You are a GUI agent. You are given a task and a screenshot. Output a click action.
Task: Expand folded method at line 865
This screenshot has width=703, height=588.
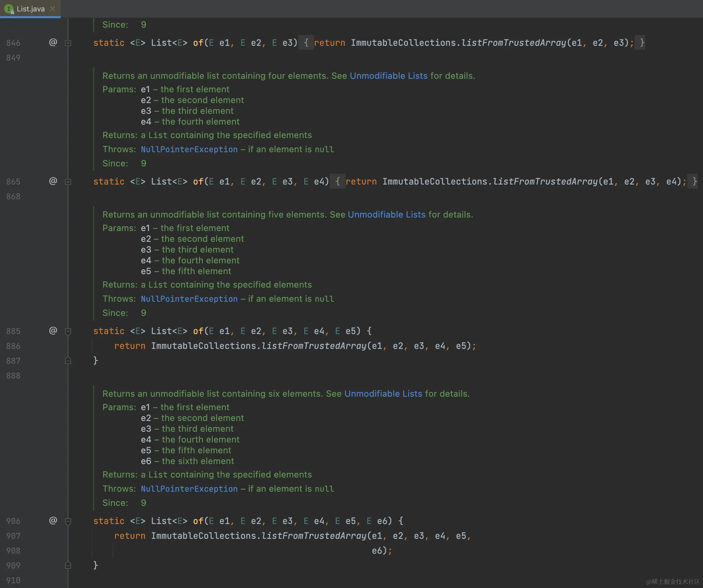[x=68, y=182]
